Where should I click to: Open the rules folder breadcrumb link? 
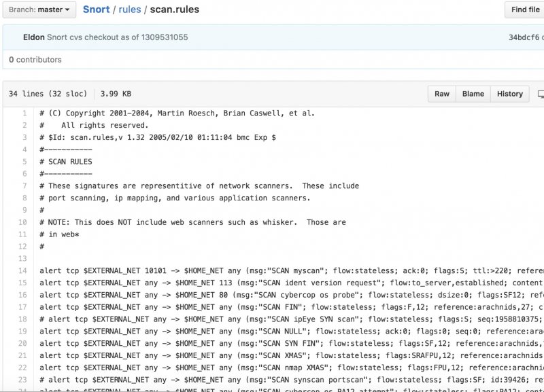(x=130, y=10)
